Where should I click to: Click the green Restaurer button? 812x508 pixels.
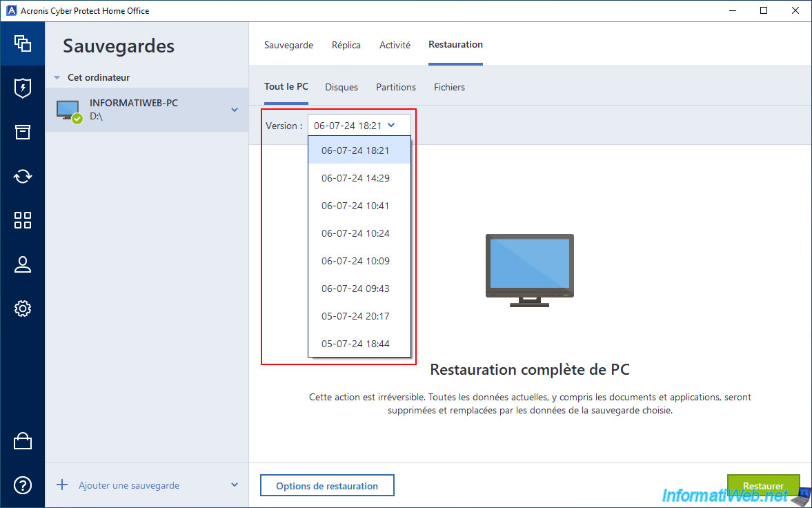tap(763, 485)
